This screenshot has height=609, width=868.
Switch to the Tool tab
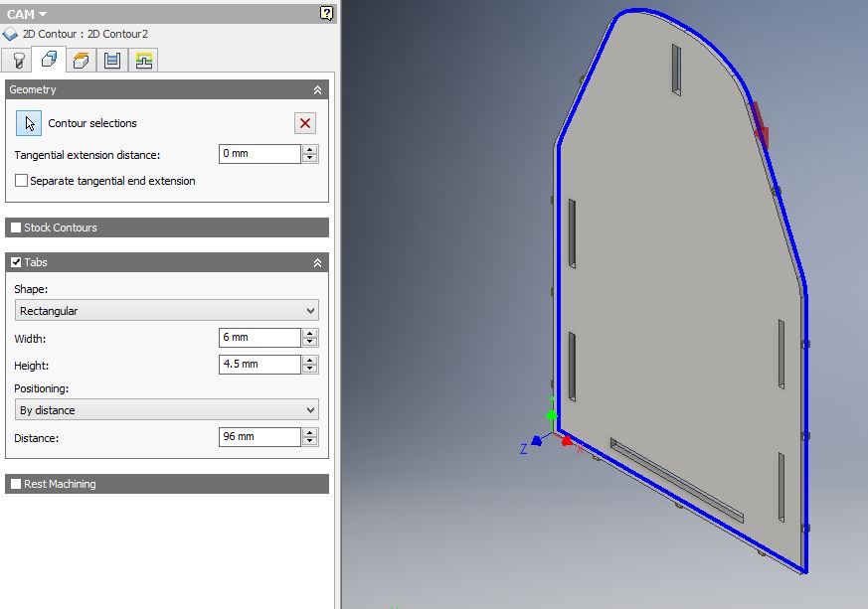[17, 60]
